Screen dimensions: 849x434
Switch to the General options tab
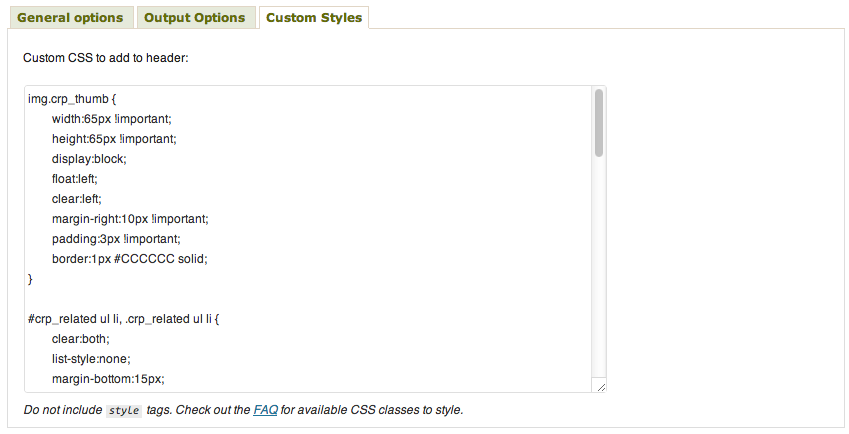pyautogui.click(x=70, y=18)
